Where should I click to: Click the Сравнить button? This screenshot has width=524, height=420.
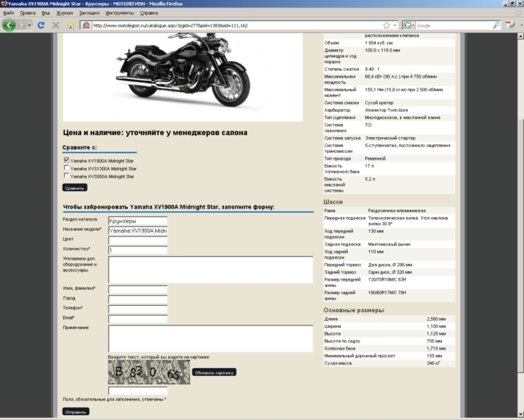75,188
